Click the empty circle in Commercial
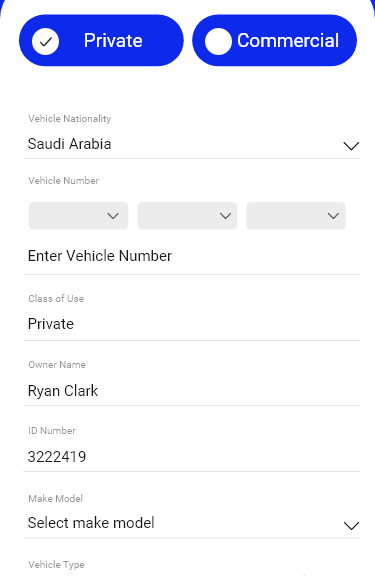Image resolution: width=375 pixels, height=576 pixels. 218,42
